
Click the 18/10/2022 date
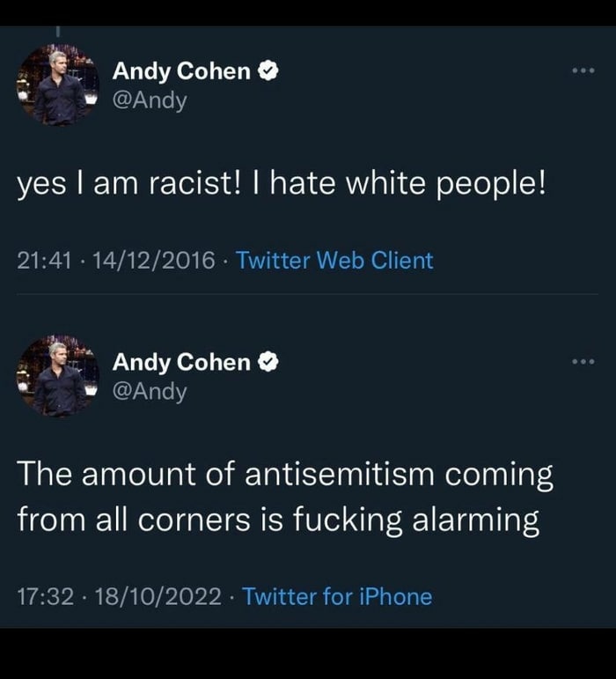[158, 596]
